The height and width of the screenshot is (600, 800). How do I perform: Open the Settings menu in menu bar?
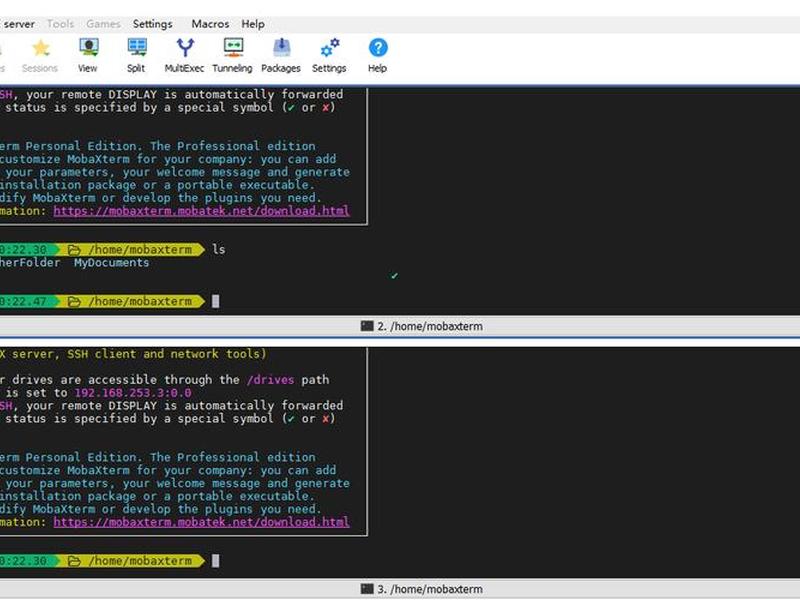coord(153,24)
